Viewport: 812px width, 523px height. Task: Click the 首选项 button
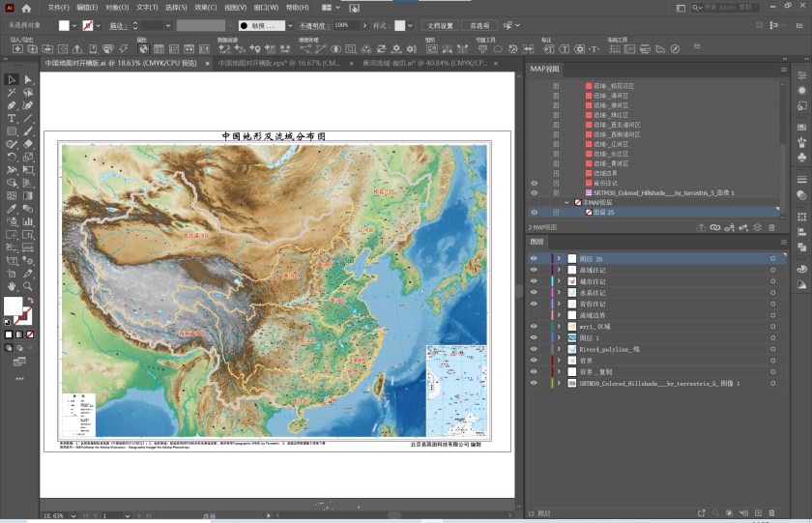pyautogui.click(x=480, y=25)
